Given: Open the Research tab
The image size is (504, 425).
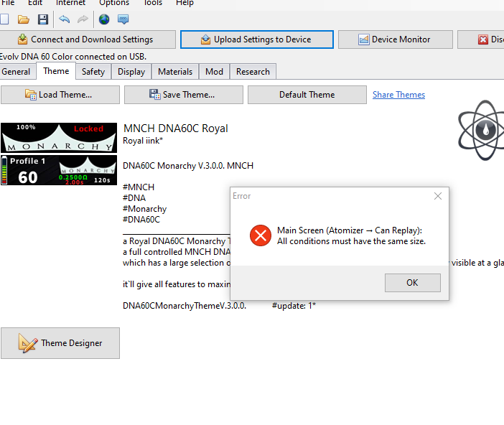Looking at the screenshot, I should point(253,72).
